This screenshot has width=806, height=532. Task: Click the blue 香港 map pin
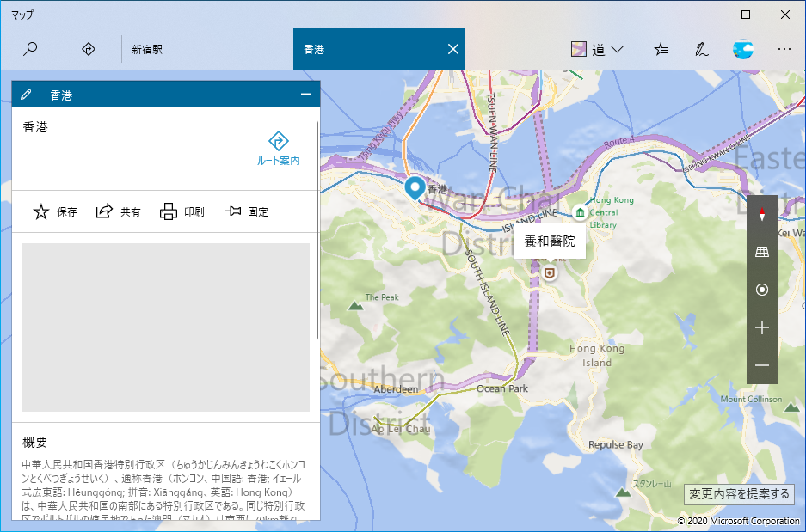[415, 187]
